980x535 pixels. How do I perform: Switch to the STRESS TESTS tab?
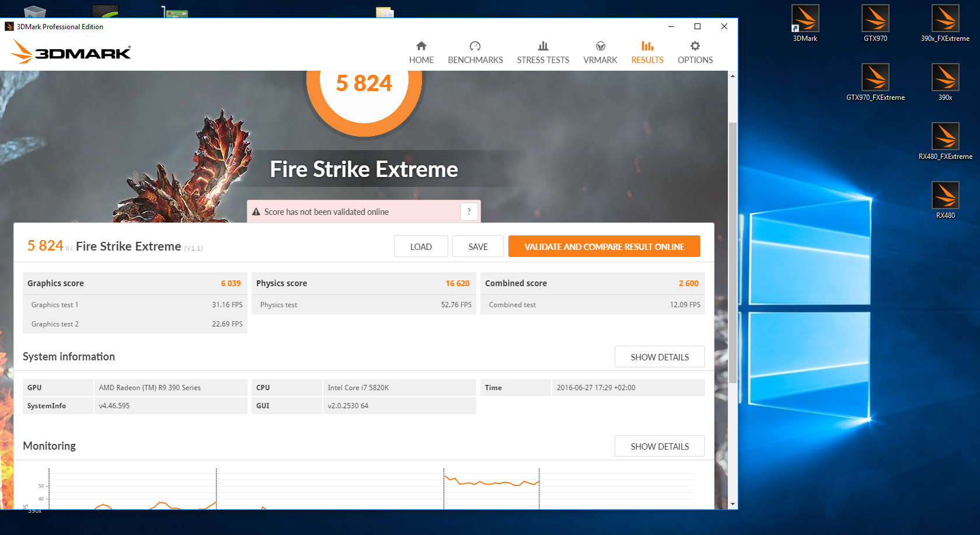[543, 53]
